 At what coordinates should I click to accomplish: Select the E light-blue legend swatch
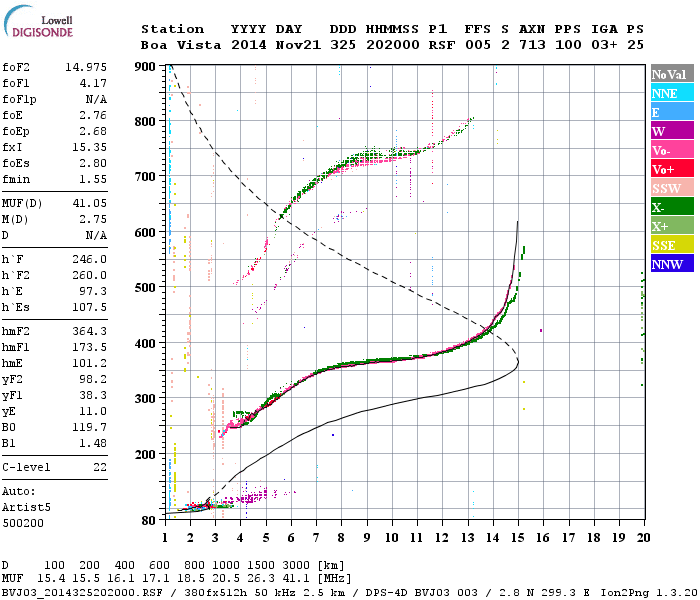[x=672, y=112]
